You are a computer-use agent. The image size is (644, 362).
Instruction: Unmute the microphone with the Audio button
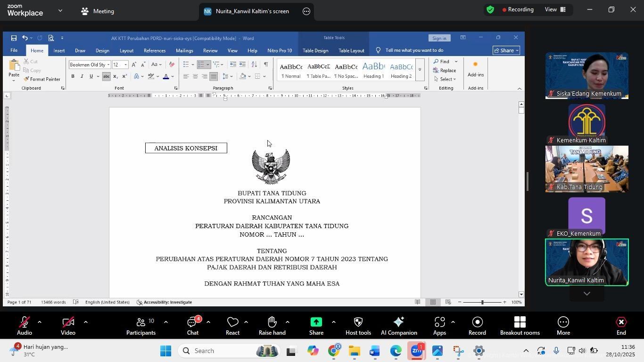tap(25, 326)
